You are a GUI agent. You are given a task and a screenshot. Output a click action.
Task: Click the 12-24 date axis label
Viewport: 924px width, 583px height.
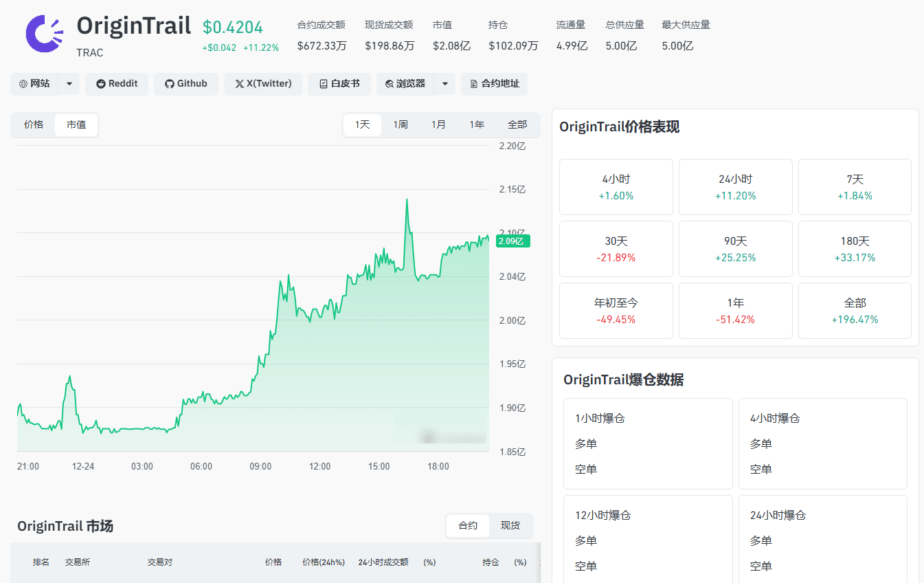(x=83, y=467)
